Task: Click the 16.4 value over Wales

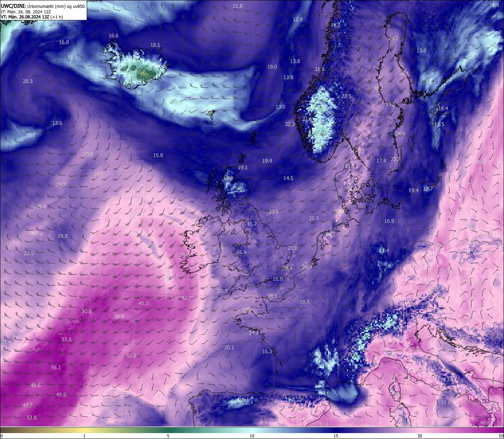Action: [241, 252]
